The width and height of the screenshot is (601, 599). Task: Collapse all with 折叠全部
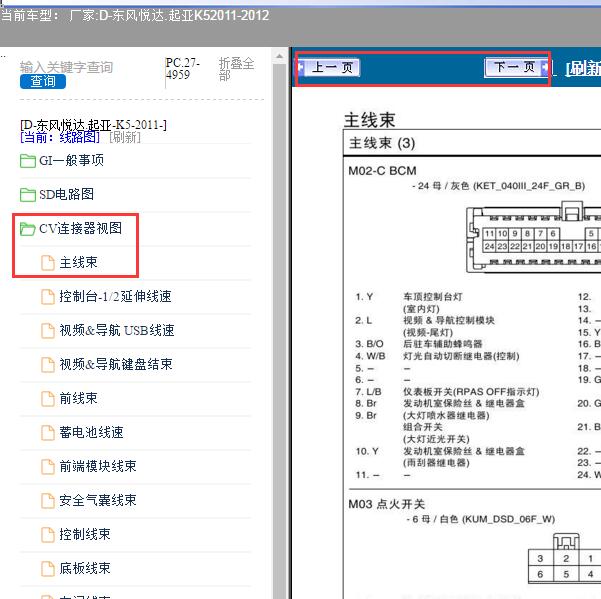(x=237, y=69)
